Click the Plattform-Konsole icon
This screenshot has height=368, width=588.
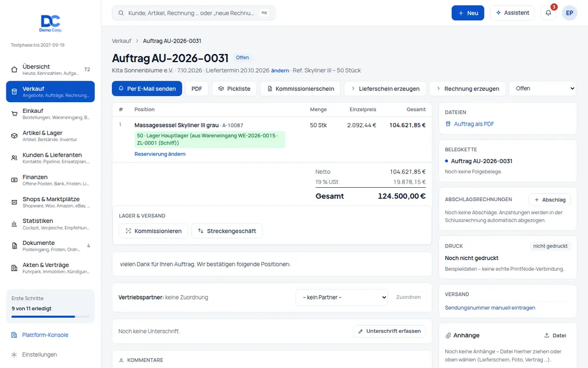pyautogui.click(x=14, y=335)
